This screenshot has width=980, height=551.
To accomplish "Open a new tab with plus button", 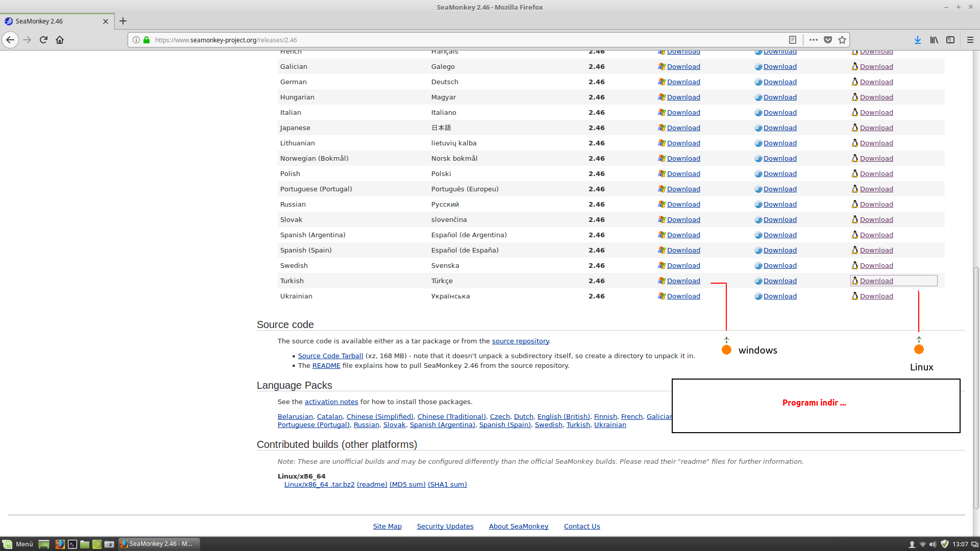I will [123, 21].
